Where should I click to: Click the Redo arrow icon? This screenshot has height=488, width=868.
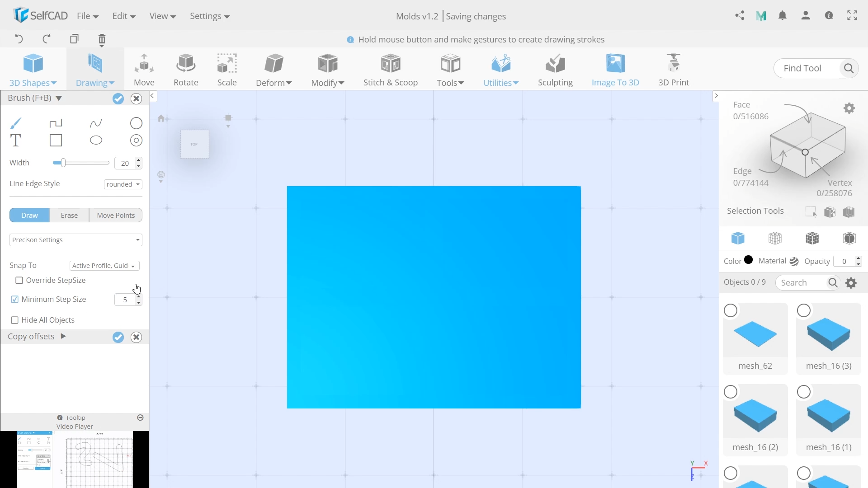[47, 39]
